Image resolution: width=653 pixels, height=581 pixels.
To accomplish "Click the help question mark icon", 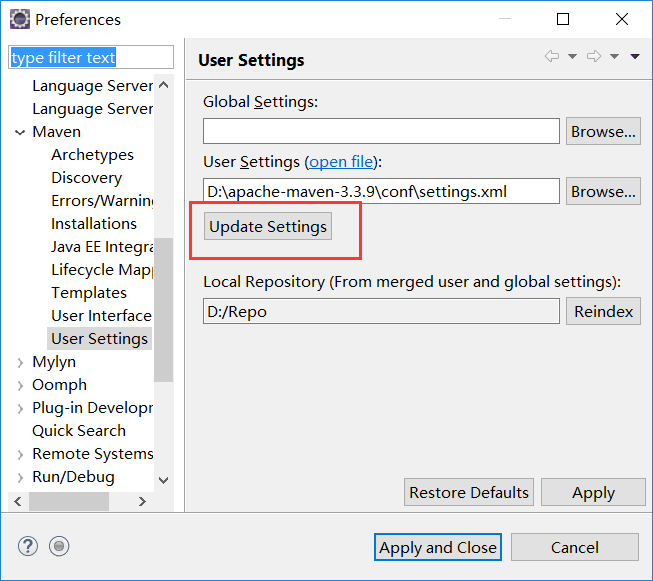I will (x=28, y=546).
